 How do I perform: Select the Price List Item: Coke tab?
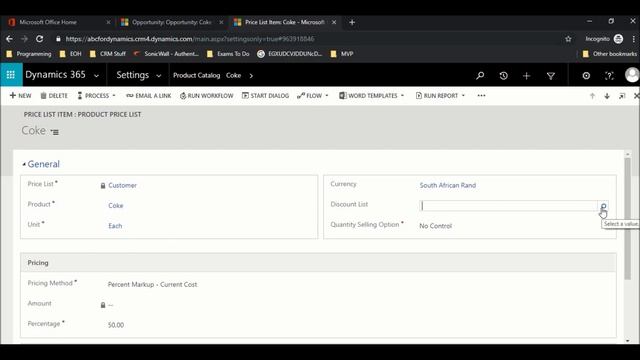[284, 22]
